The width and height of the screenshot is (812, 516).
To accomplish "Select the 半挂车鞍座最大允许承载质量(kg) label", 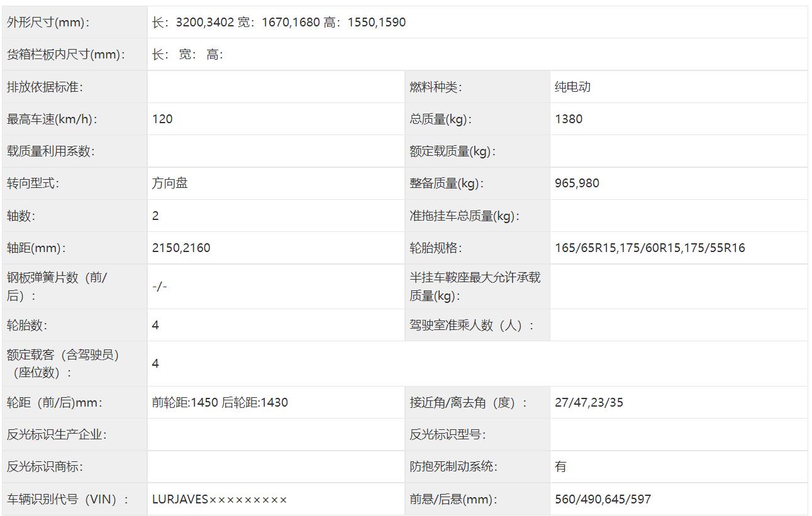I will pyautogui.click(x=475, y=287).
